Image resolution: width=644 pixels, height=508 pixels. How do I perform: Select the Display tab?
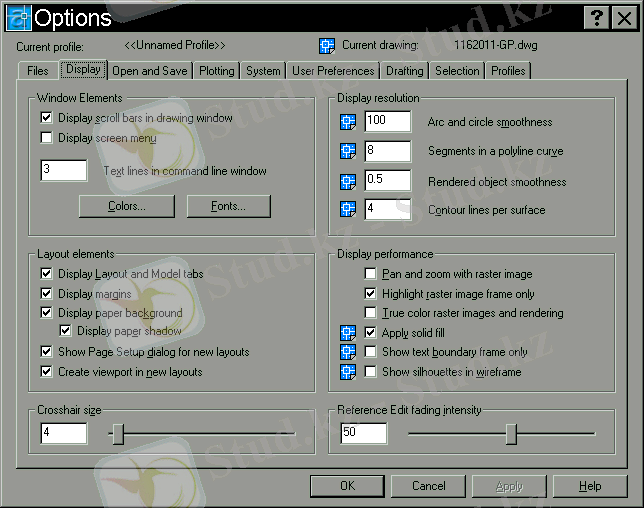tap(83, 69)
